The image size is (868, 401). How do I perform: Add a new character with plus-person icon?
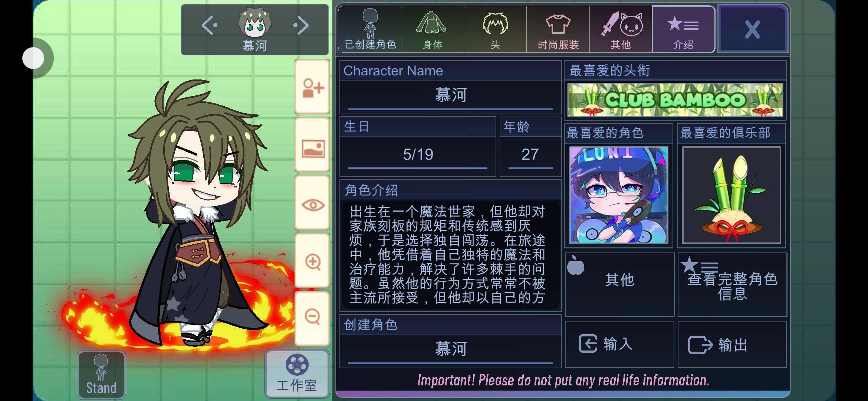tap(312, 87)
